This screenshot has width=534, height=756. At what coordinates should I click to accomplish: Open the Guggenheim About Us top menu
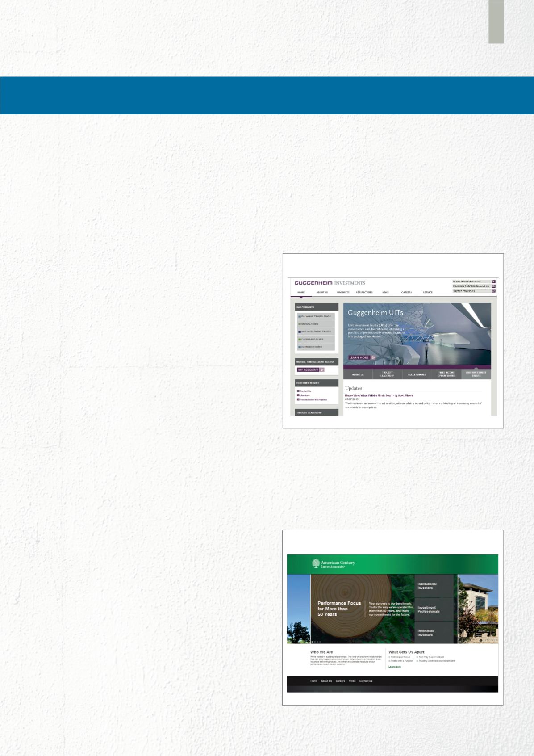pyautogui.click(x=322, y=292)
